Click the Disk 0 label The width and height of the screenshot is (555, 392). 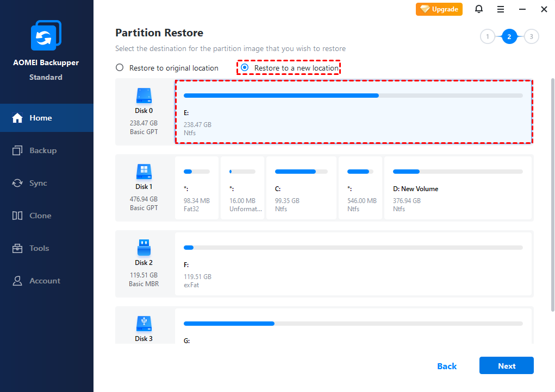coord(144,111)
